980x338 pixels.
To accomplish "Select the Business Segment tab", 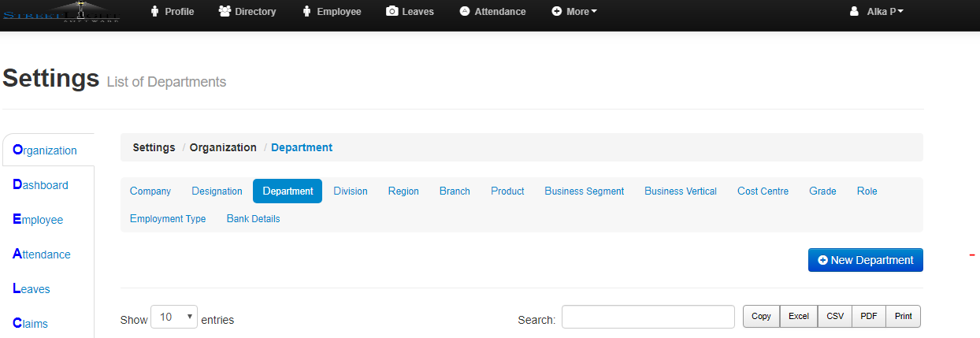I will (584, 191).
